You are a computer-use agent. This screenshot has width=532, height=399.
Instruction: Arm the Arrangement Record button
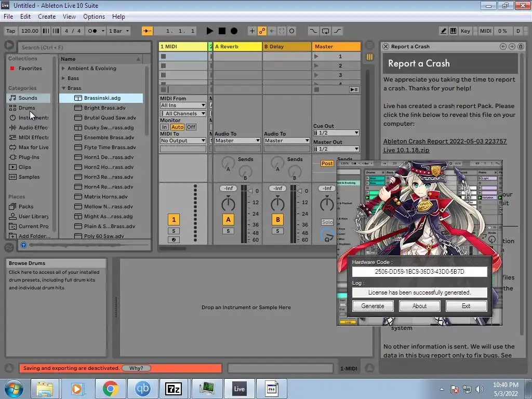pyautogui.click(x=234, y=31)
